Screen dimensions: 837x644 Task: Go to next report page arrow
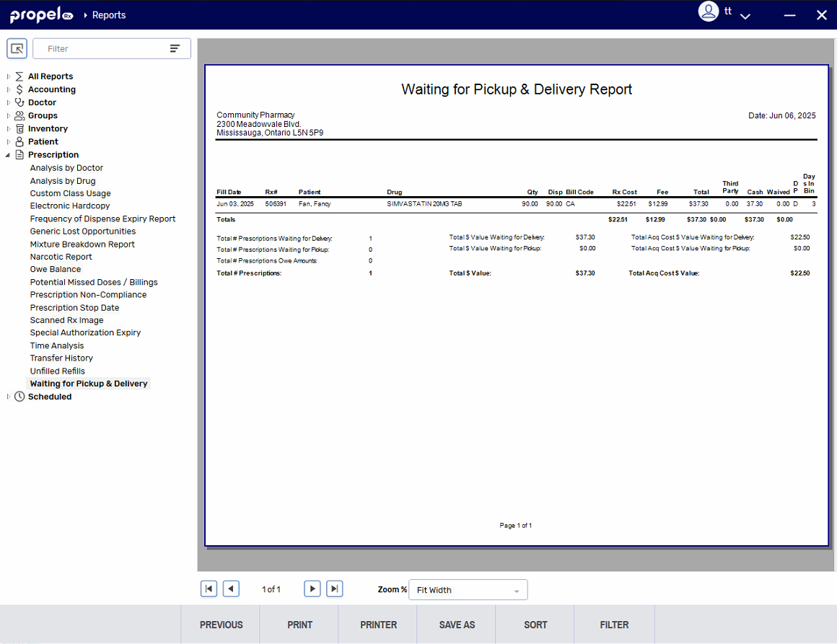tap(312, 588)
